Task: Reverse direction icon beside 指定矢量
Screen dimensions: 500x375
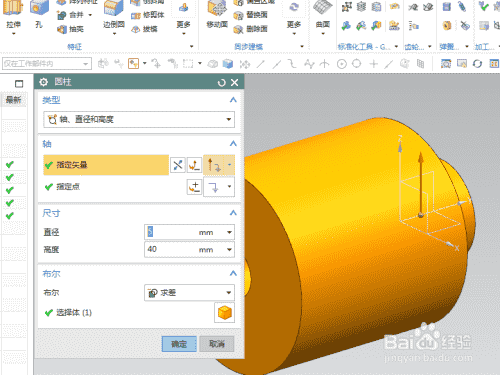Action: pyautogui.click(x=178, y=165)
